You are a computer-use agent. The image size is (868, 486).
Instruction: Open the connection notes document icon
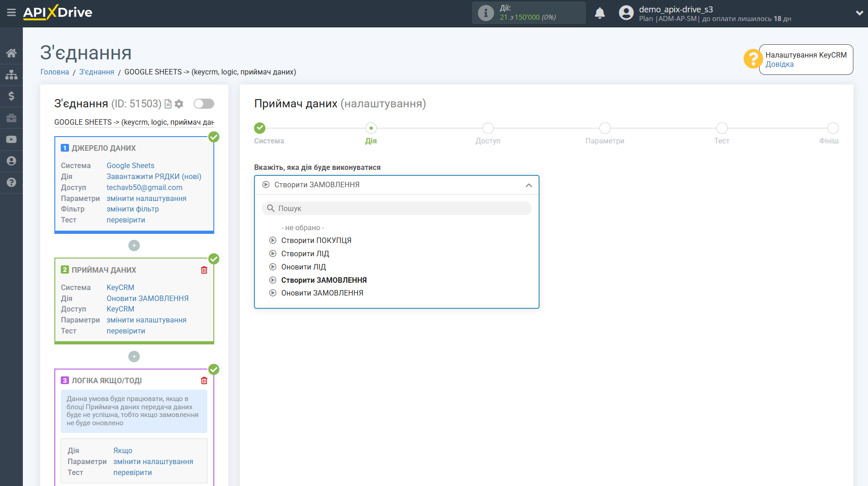click(168, 104)
